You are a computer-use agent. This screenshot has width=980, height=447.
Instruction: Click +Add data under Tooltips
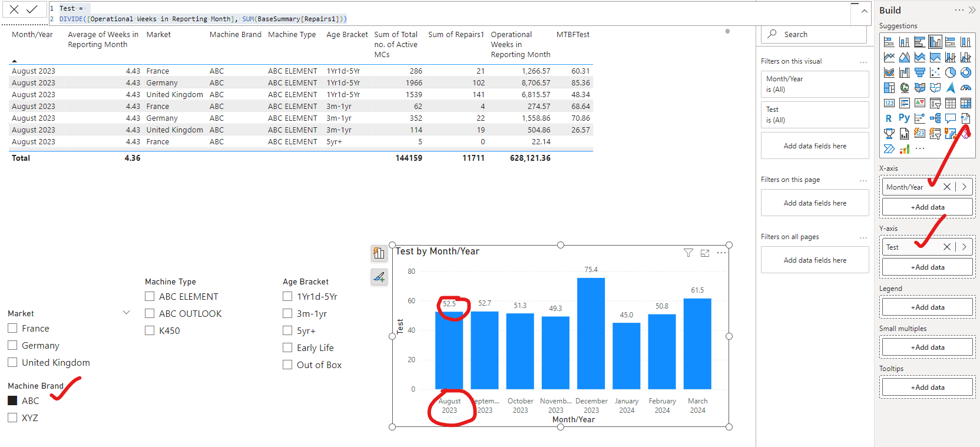[x=928, y=387]
